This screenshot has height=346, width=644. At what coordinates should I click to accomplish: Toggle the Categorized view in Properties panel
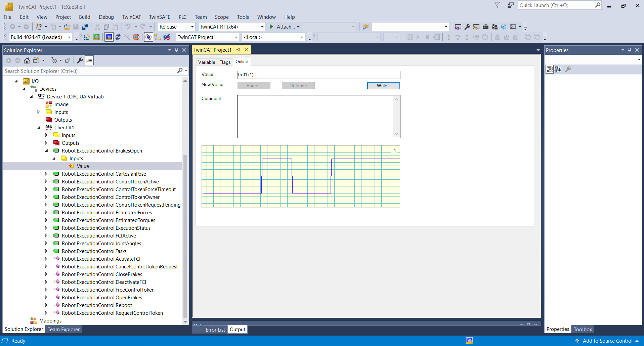pos(550,70)
